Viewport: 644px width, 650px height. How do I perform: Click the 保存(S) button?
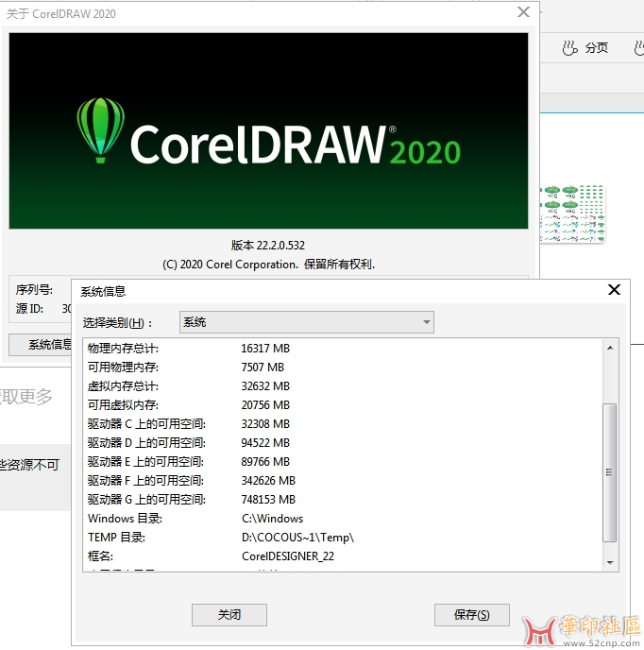click(471, 615)
